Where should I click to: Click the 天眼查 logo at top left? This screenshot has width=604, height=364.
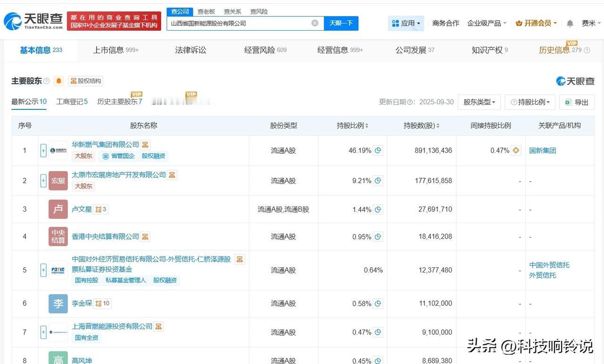[x=33, y=21]
